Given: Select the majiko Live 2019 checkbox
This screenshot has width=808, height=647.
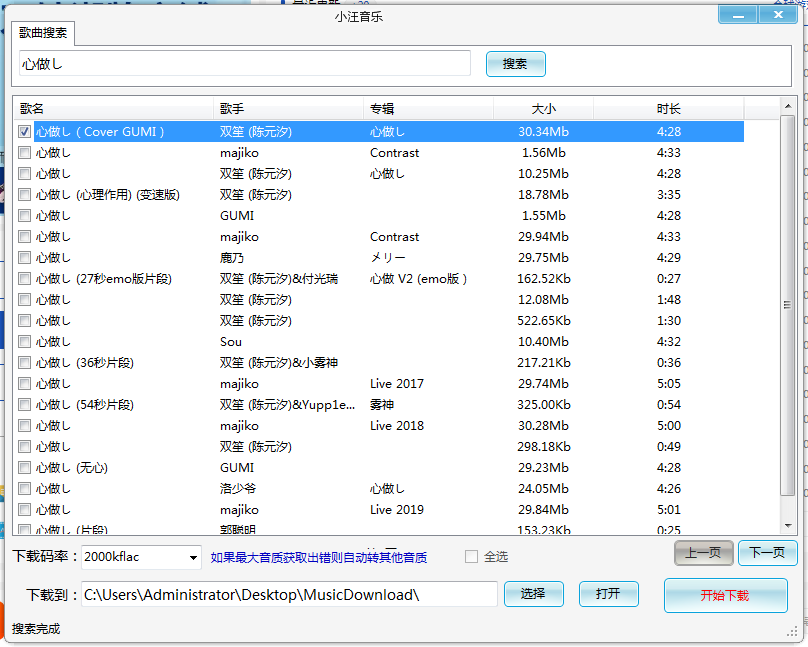Looking at the screenshot, I should tap(25, 510).
